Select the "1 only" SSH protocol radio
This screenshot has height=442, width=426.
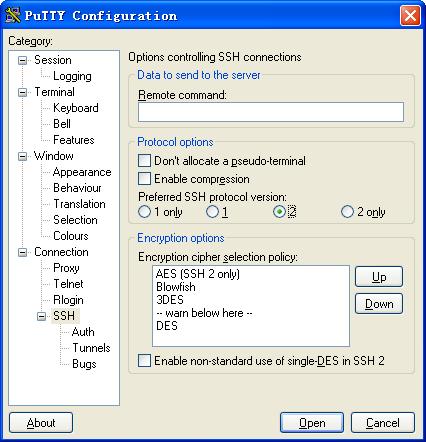click(x=144, y=212)
